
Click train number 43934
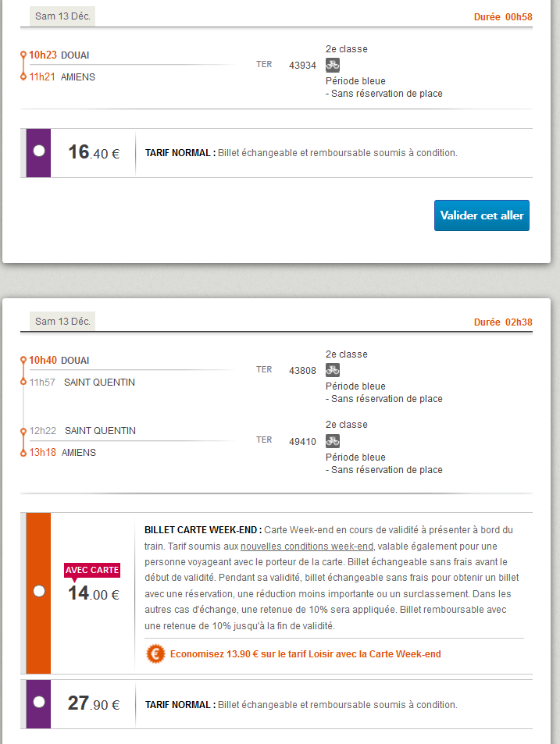coord(302,66)
